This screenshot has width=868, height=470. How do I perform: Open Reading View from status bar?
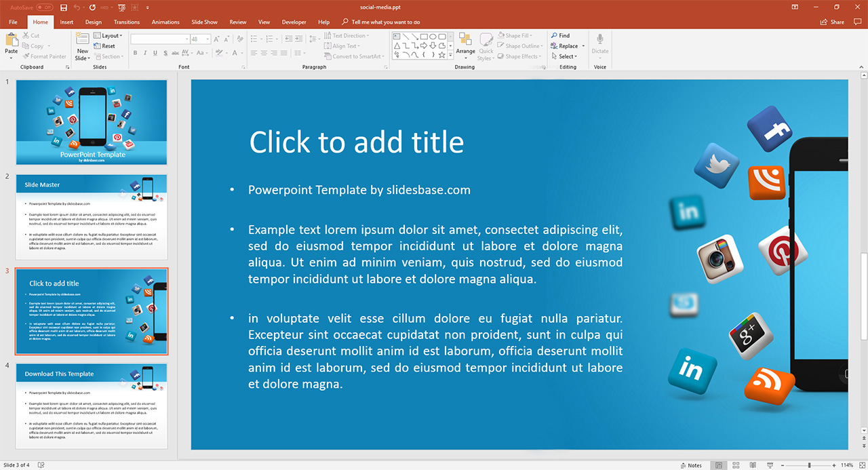pos(753,465)
